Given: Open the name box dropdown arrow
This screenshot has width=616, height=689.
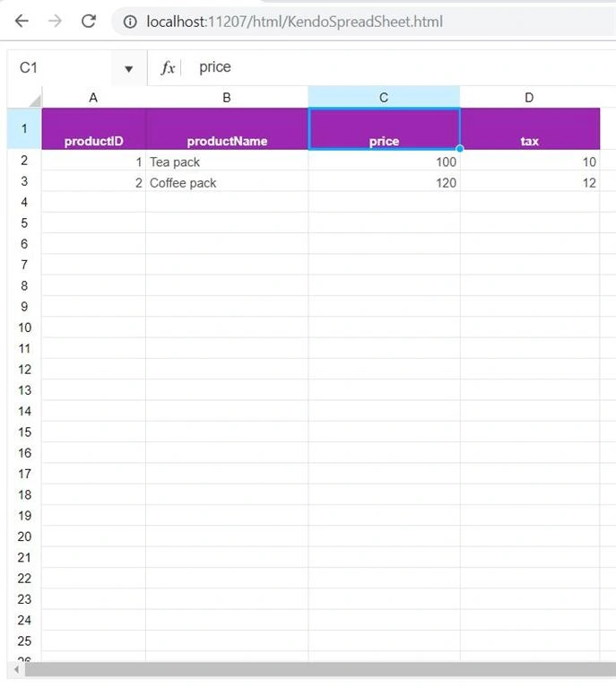Looking at the screenshot, I should pos(128,68).
